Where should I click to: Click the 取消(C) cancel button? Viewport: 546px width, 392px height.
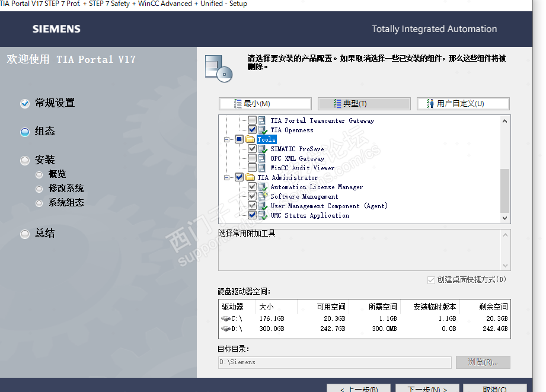pyautogui.click(x=495, y=388)
